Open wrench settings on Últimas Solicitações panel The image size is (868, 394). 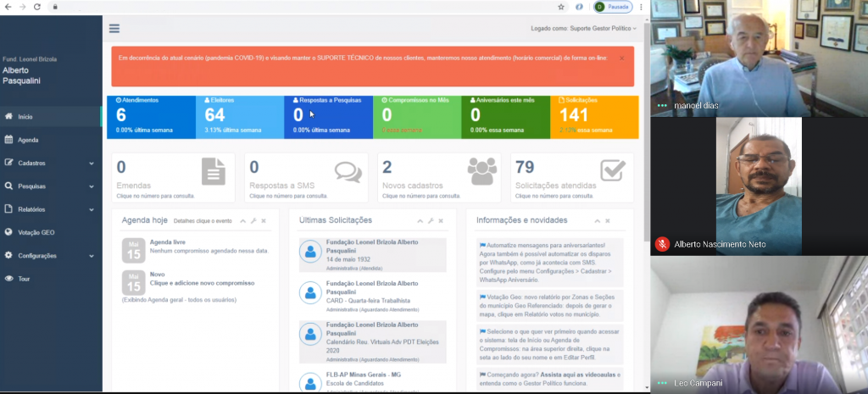430,220
